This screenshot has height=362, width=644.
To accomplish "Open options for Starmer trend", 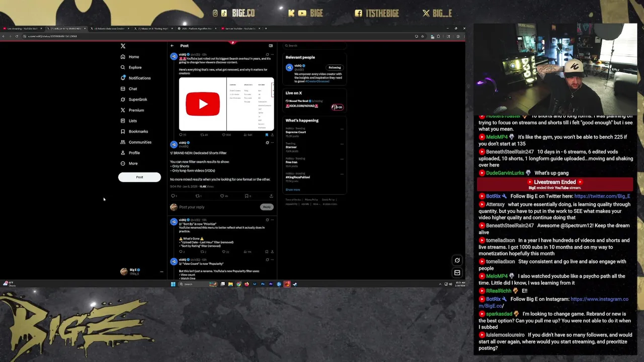I will click(x=342, y=144).
